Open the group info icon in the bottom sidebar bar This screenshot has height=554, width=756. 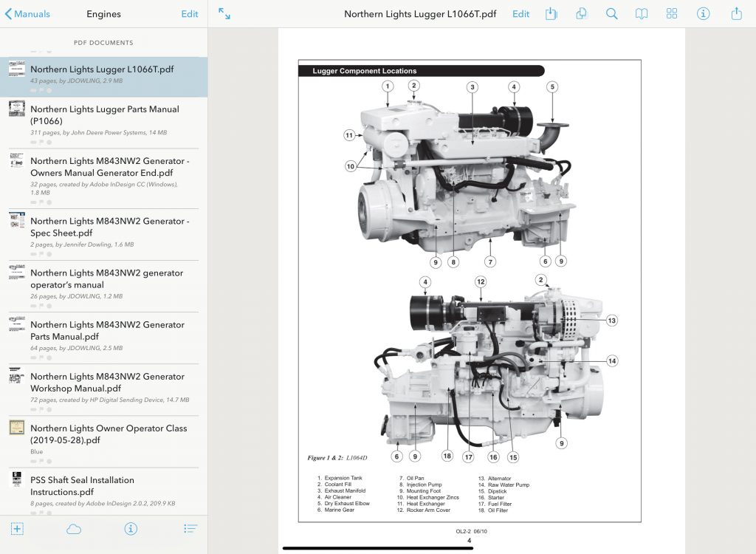coord(131,528)
